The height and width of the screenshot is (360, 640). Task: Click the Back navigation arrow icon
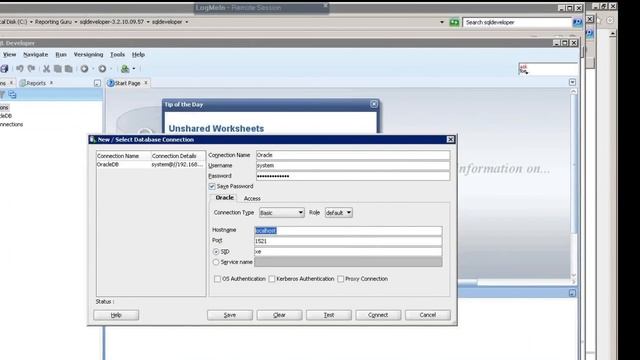coord(84,69)
